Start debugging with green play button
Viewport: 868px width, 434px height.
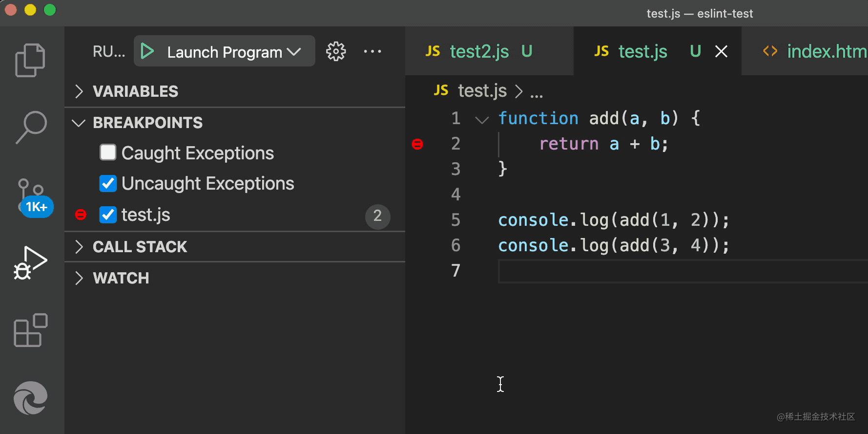(147, 51)
